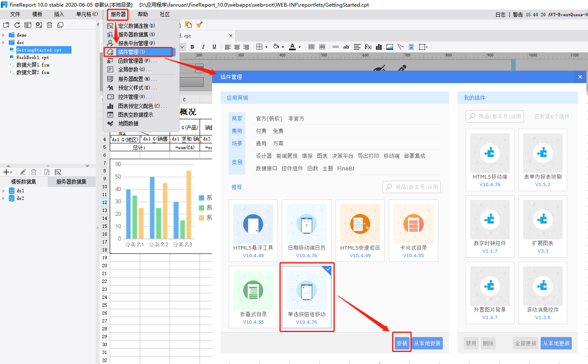
Task: Click the Italic formatting icon
Action: pyautogui.click(x=203, y=47)
